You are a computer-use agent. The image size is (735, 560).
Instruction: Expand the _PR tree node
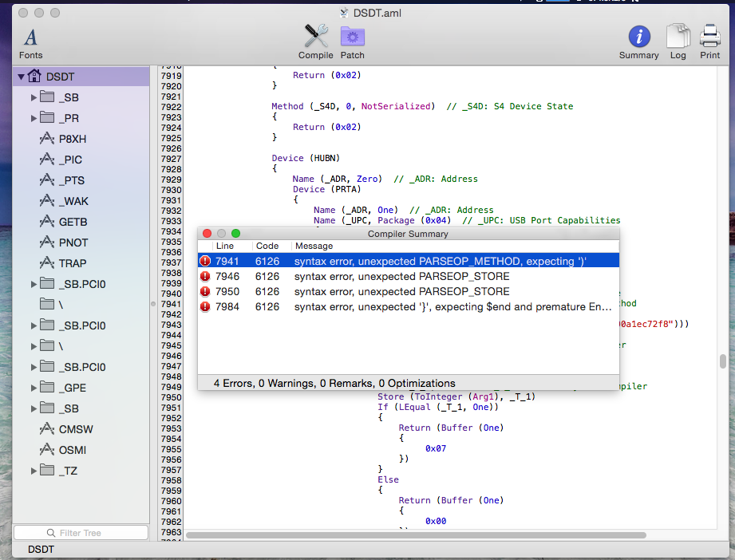coord(34,118)
